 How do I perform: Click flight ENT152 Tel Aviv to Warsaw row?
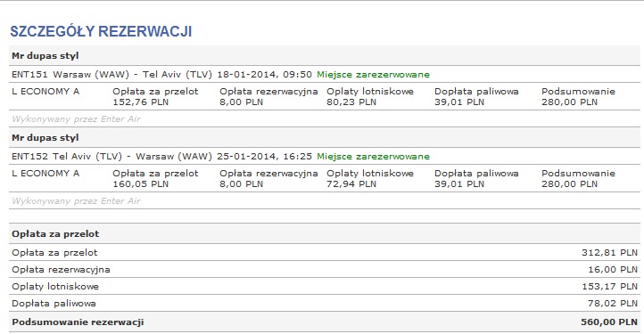click(x=325, y=157)
